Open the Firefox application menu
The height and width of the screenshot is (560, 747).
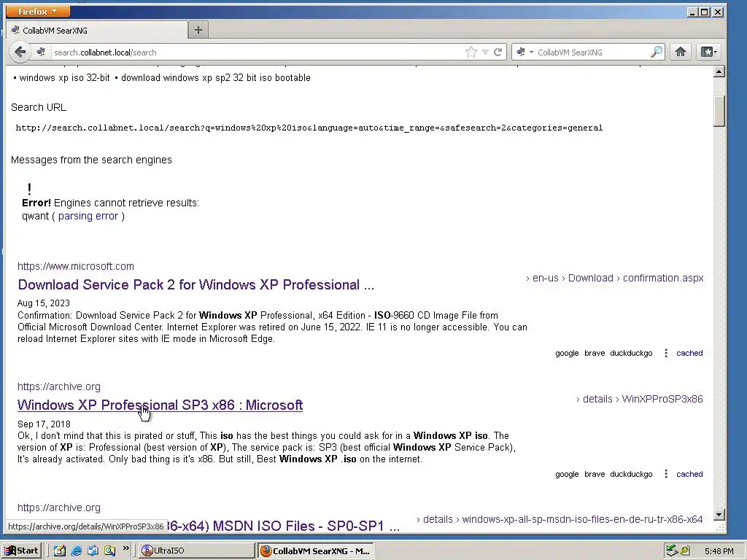pos(38,11)
